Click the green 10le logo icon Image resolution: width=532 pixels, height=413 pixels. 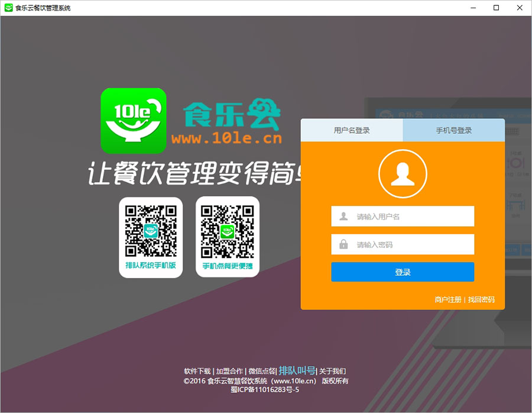[x=134, y=121]
